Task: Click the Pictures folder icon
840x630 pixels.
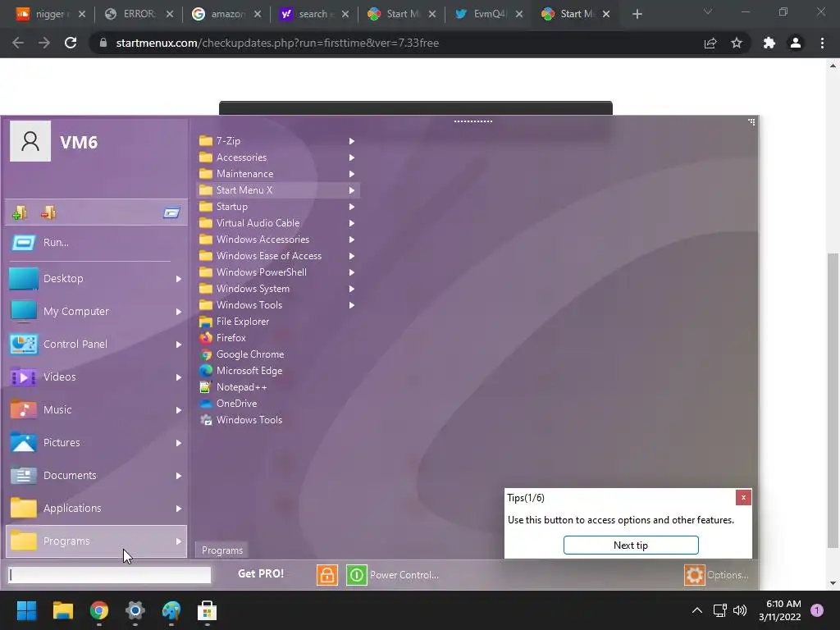Action: [x=24, y=442]
